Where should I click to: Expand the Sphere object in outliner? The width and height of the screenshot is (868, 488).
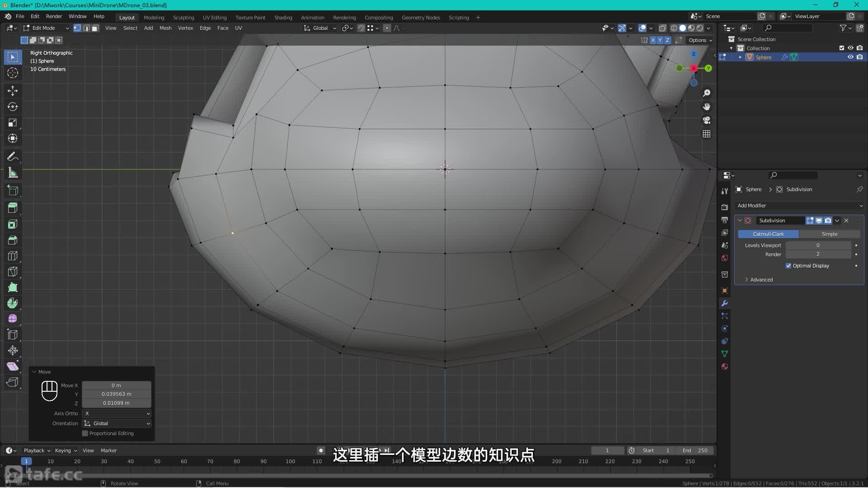coord(740,57)
